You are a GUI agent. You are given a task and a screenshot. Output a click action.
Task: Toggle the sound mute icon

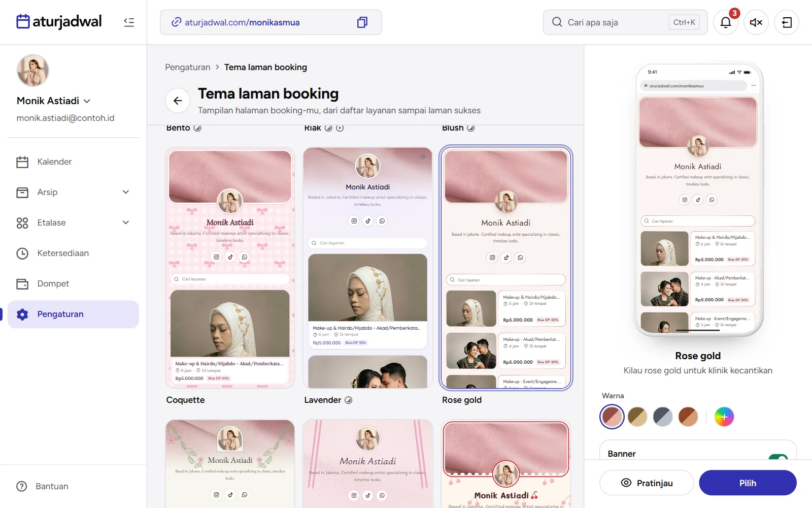click(x=756, y=22)
